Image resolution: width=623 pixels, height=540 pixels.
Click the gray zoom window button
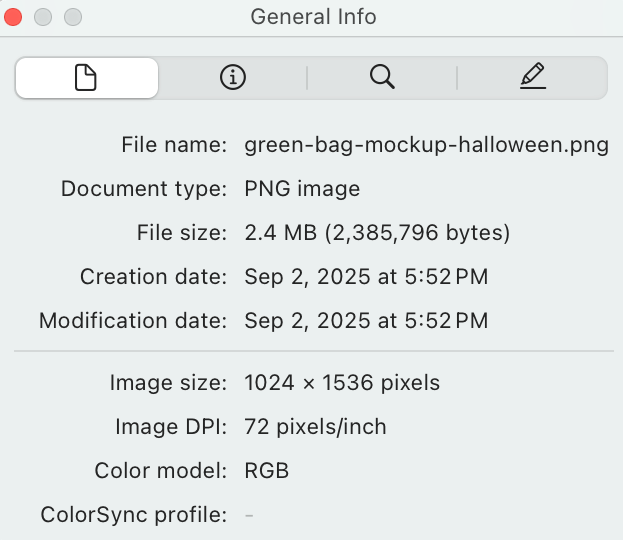(x=72, y=17)
